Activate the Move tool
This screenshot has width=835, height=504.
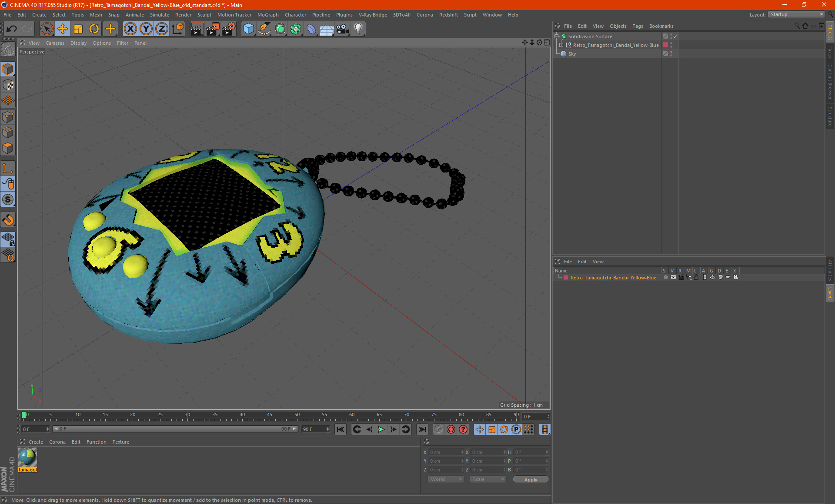[x=63, y=29]
